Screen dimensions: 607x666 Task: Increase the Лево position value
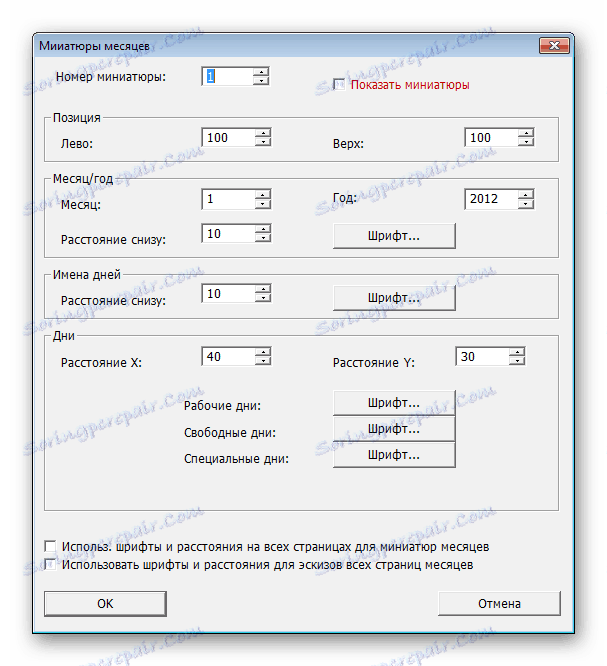(x=263, y=133)
